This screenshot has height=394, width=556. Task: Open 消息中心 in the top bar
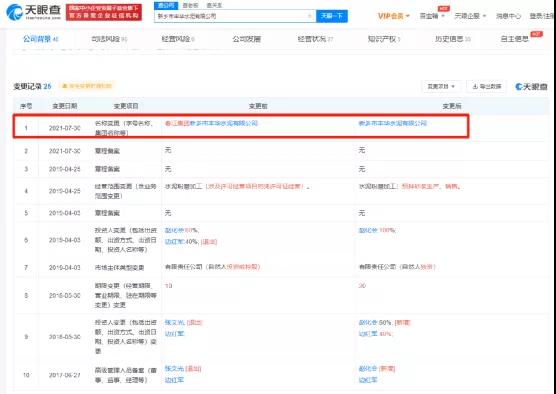click(x=508, y=16)
